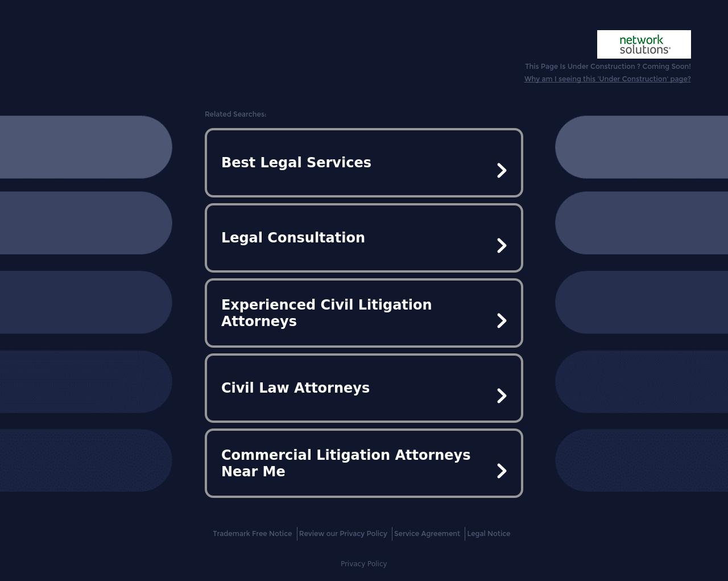The width and height of the screenshot is (728, 581).
Task: Click the chevron beside Civil Law Attorneys
Action: tap(502, 395)
